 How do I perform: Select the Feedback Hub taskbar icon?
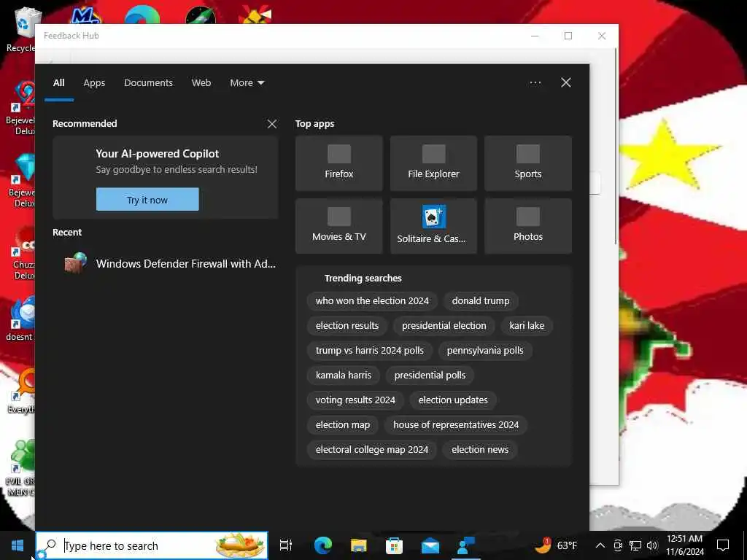(465, 545)
